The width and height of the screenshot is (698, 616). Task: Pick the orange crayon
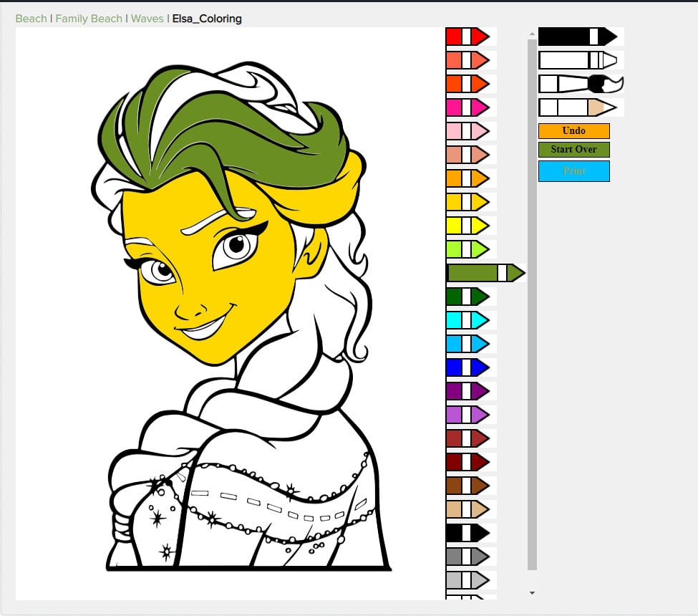click(x=468, y=178)
